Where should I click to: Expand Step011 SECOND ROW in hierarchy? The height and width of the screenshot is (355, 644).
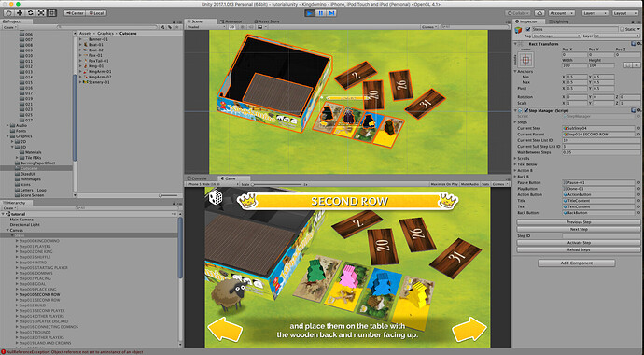(17, 300)
